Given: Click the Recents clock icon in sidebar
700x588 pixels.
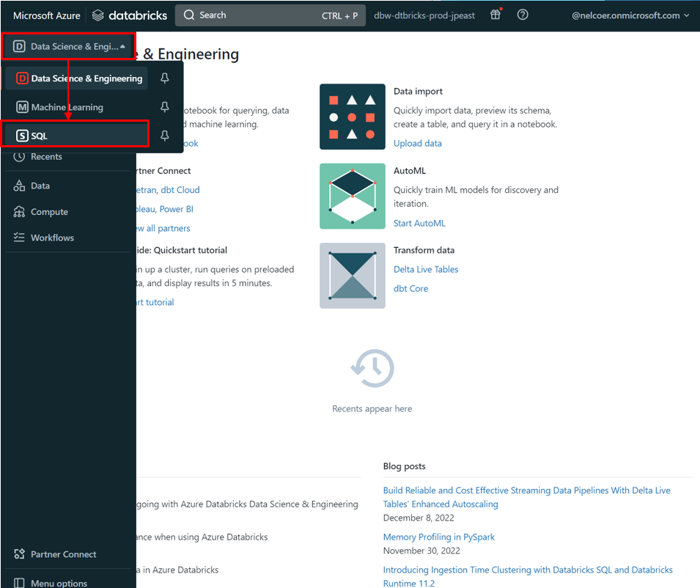Looking at the screenshot, I should pyautogui.click(x=19, y=157).
